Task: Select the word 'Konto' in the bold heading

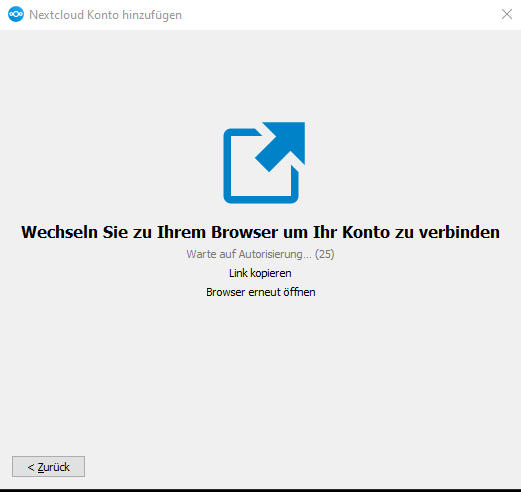Action: coord(366,232)
